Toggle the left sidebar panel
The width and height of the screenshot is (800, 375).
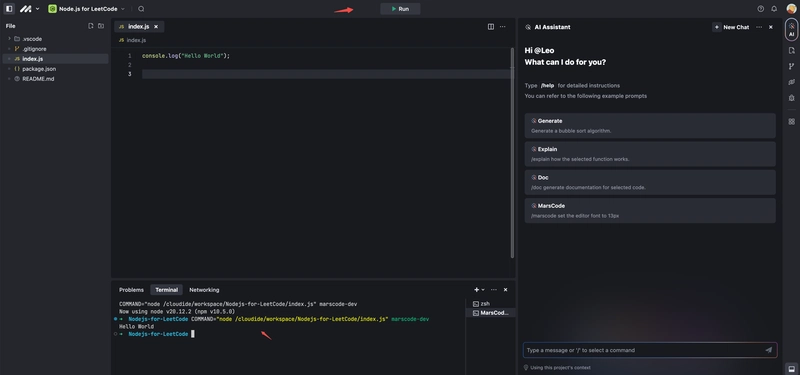9,9
